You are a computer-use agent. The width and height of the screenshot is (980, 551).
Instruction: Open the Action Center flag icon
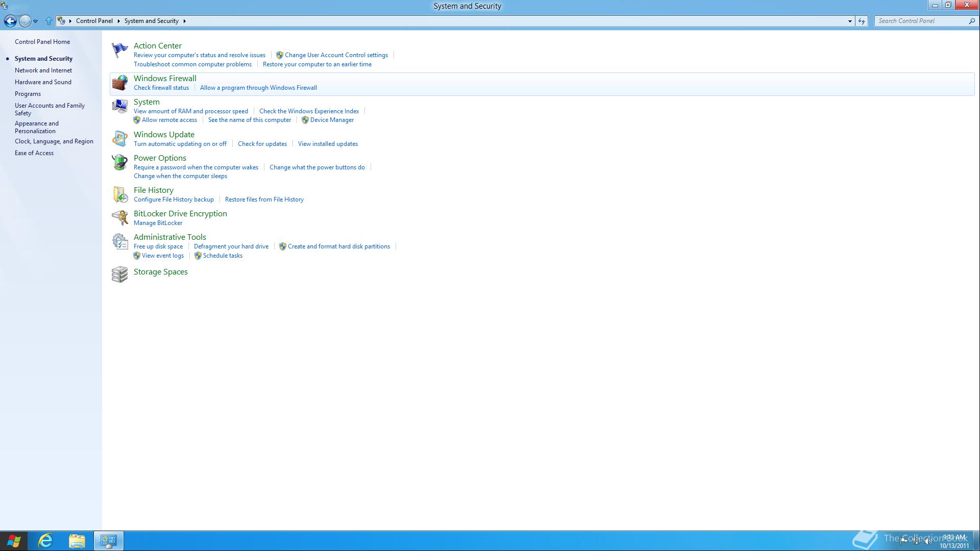[120, 50]
